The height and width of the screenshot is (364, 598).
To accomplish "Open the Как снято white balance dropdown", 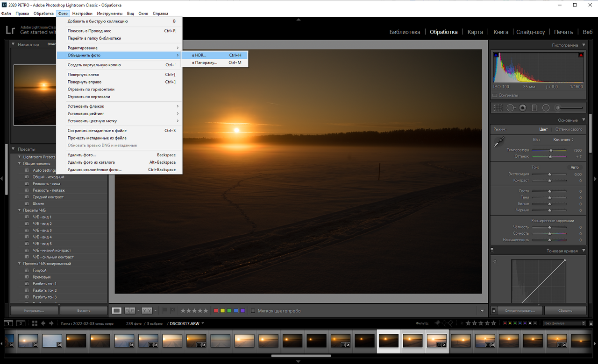I will click(x=563, y=140).
